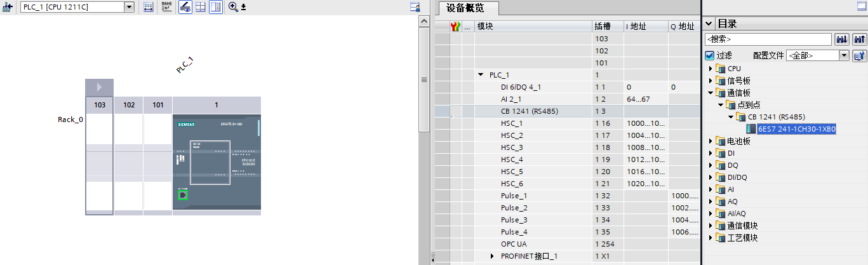Collapse the 通信板 catalog folder
The height and width of the screenshot is (265, 868).
coord(711,93)
